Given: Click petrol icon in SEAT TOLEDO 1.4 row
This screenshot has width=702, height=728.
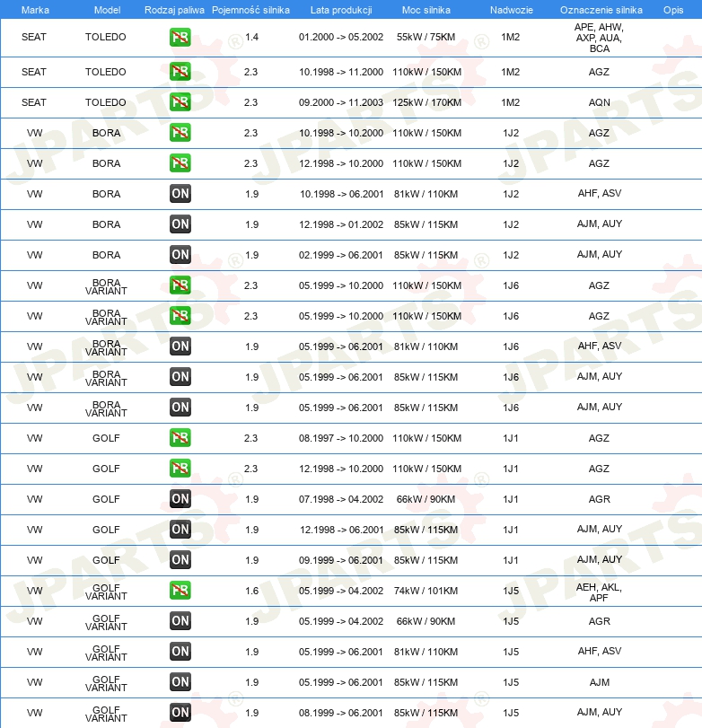Looking at the screenshot, I should pos(180,37).
